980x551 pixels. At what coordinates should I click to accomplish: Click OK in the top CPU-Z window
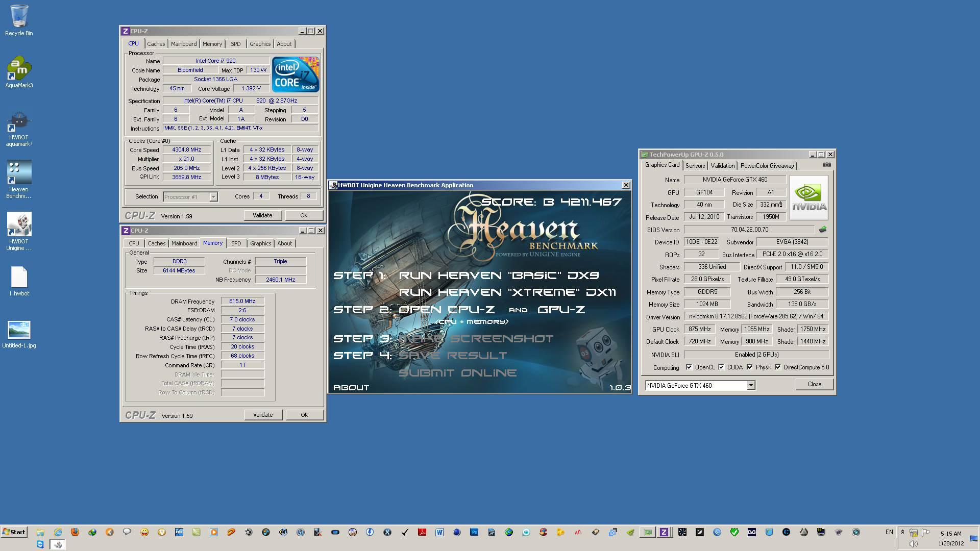(x=304, y=215)
